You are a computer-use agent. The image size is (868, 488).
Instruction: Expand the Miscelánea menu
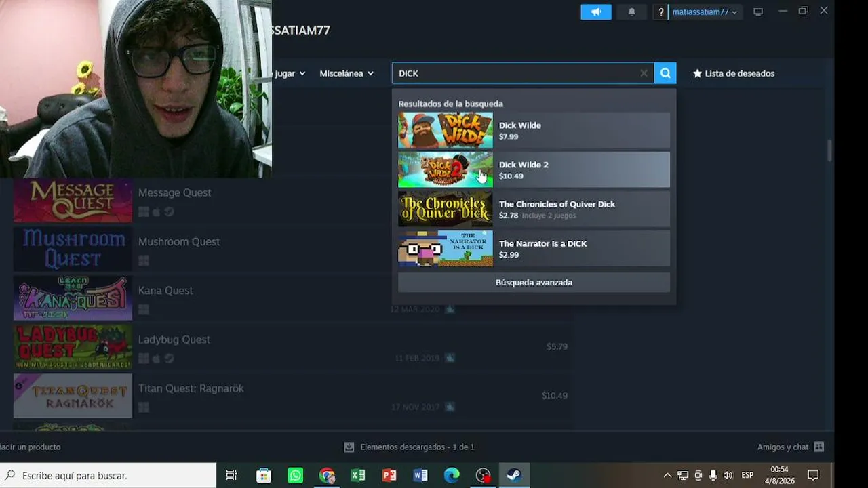[x=347, y=73]
